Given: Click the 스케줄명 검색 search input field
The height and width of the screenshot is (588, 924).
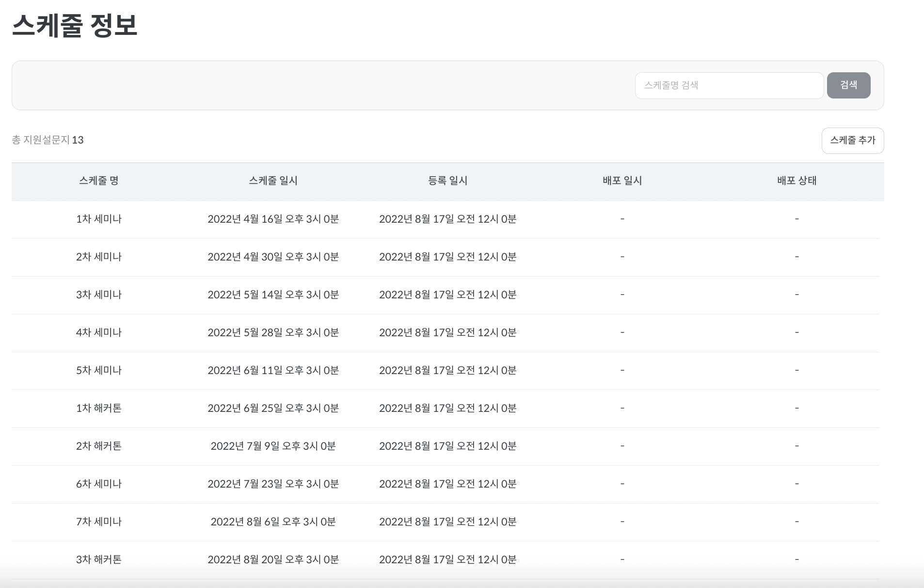Looking at the screenshot, I should tap(729, 85).
